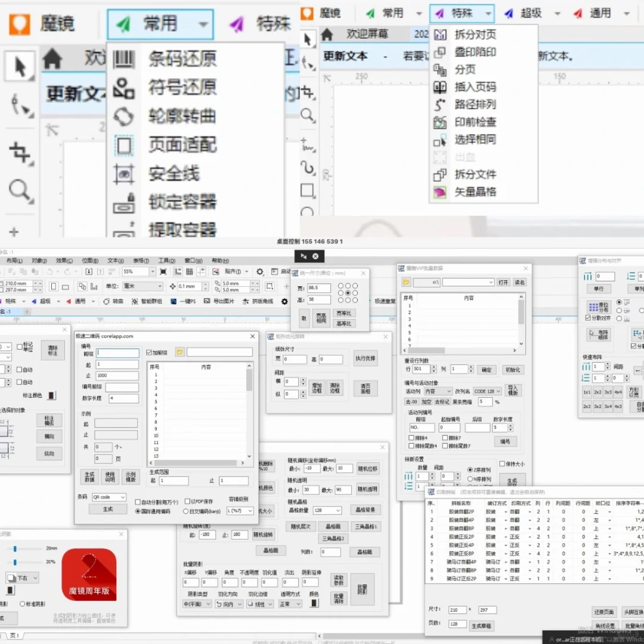Click the 导出图片 export image icon
Screen dimensions: 644x644
[207, 302]
